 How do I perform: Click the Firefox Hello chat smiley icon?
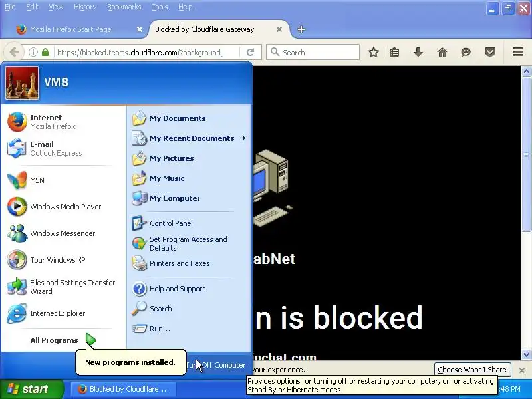pyautogui.click(x=466, y=53)
